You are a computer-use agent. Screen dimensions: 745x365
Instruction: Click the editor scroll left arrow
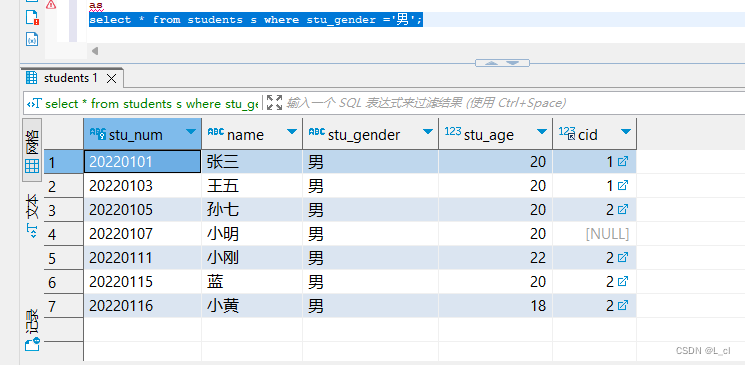pyautogui.click(x=95, y=51)
